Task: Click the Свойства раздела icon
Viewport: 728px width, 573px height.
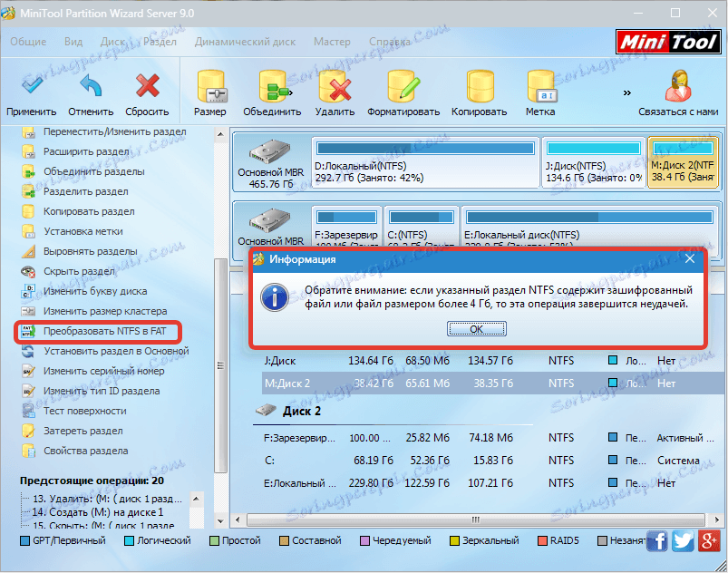Action: (x=28, y=452)
